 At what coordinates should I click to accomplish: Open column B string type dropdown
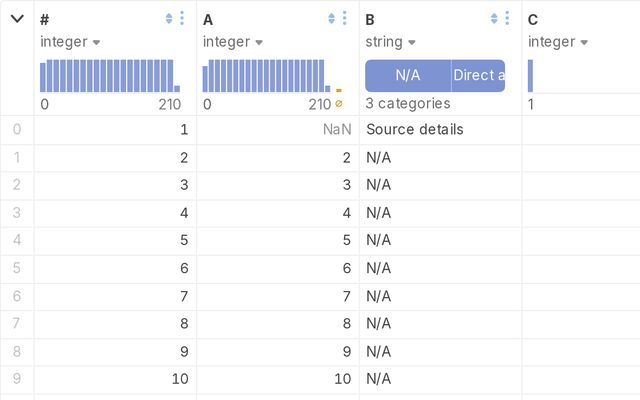point(390,42)
